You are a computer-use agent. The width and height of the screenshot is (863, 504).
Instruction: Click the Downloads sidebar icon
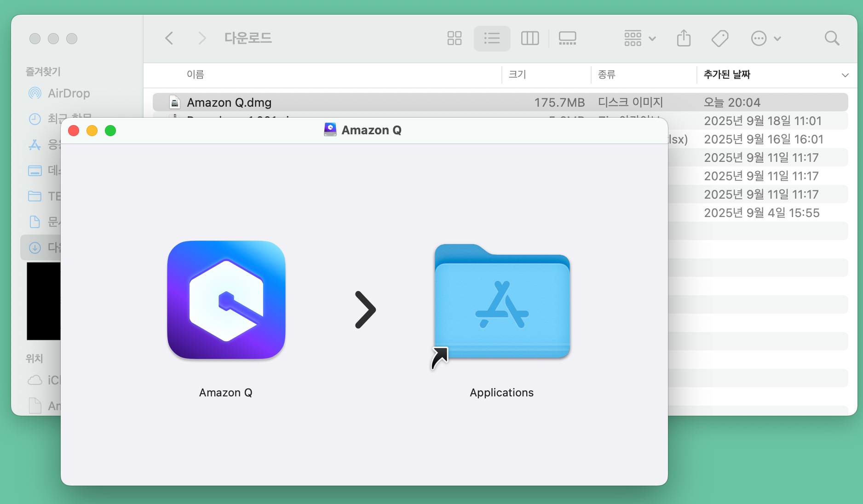click(35, 248)
